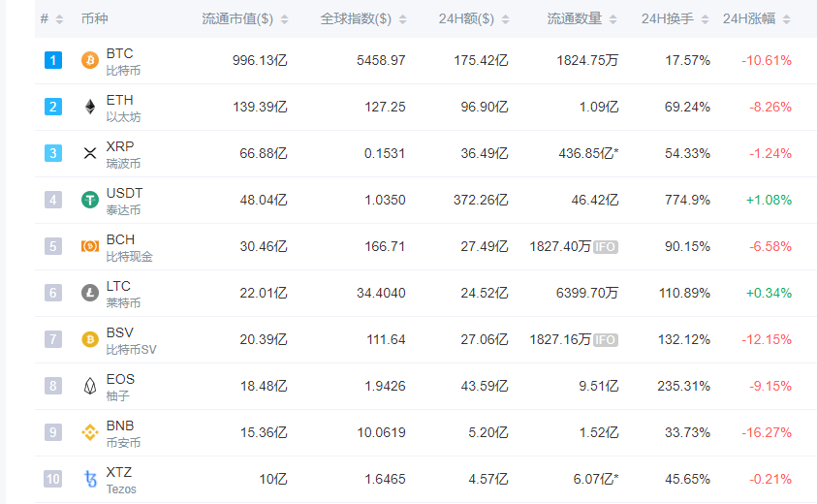Sort by rank number column arrows
The height and width of the screenshot is (504, 817).
click(x=59, y=19)
